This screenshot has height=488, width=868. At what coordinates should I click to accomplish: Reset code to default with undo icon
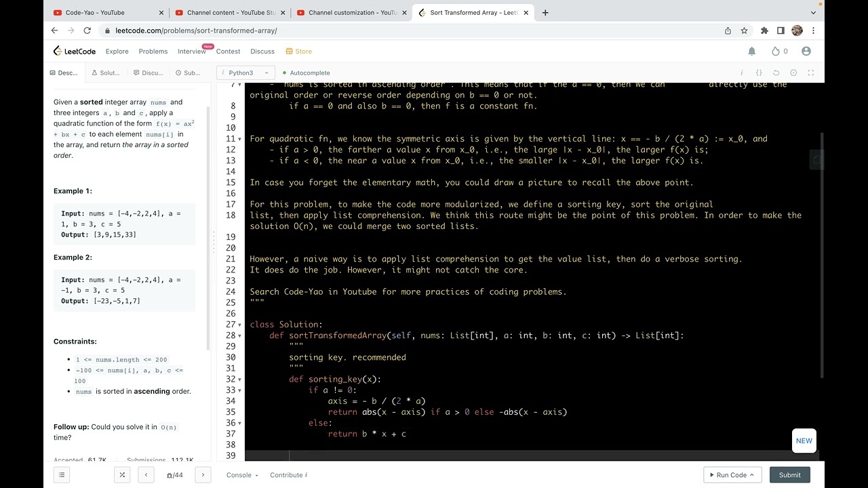tap(776, 73)
